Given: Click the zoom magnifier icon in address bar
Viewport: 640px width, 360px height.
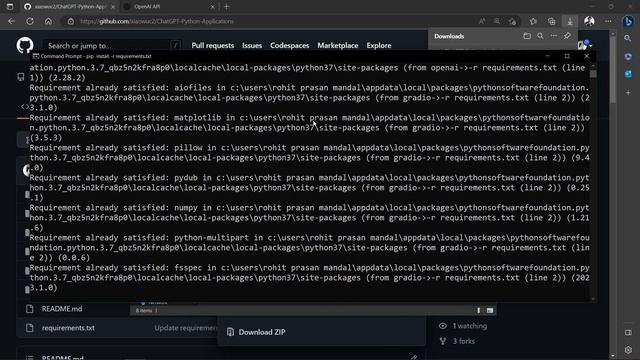Looking at the screenshot, I should point(497,21).
